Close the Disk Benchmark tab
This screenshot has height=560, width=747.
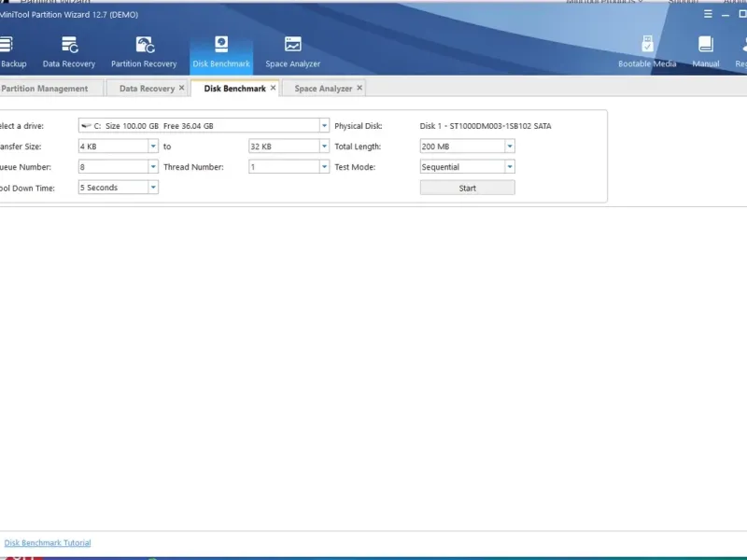tap(273, 88)
